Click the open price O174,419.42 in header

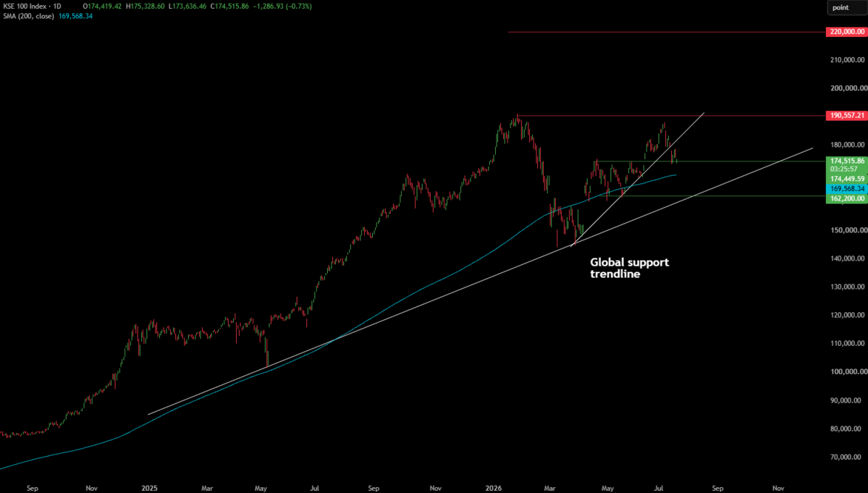102,7
